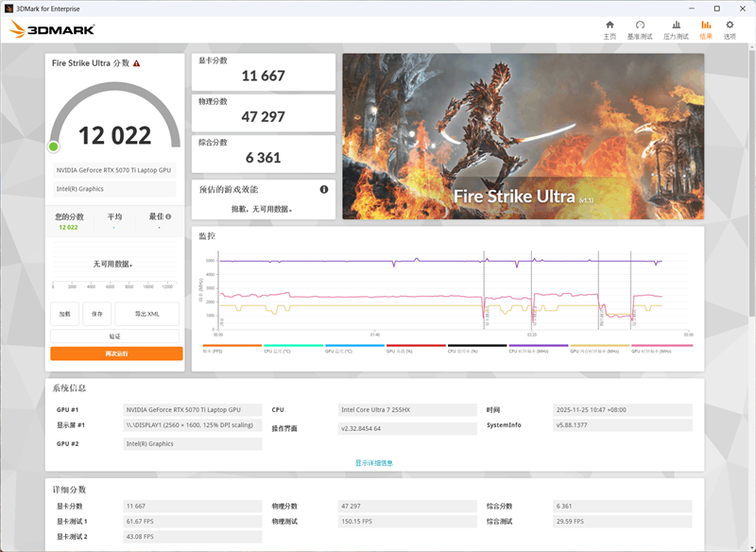This screenshot has width=756, height=552.
Task: Click info icon in estimated game performance
Action: point(324,189)
